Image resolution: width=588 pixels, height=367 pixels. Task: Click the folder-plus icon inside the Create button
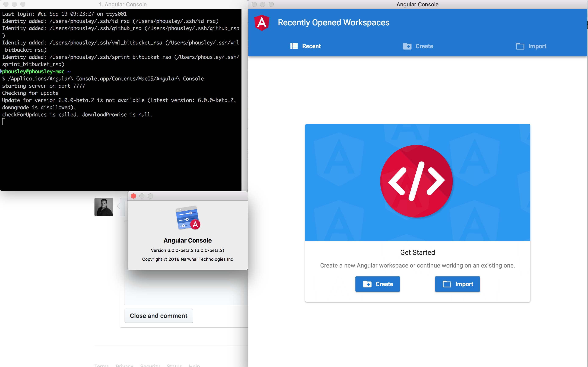click(367, 284)
